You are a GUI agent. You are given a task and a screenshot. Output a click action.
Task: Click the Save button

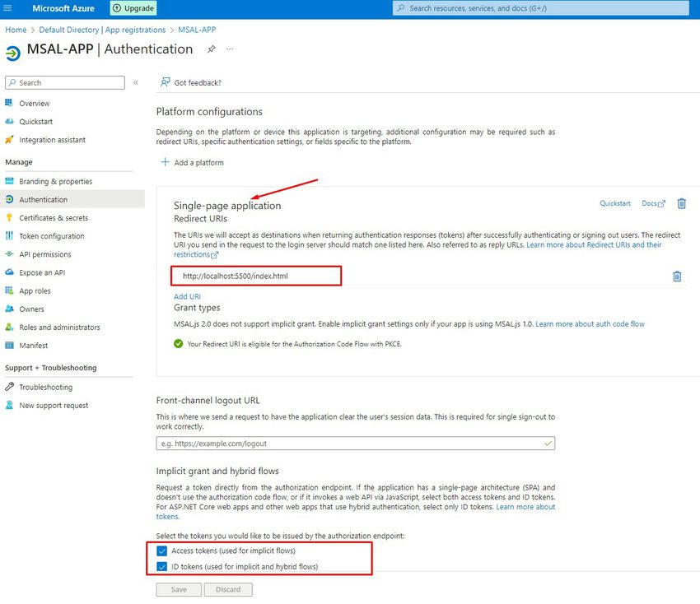(179, 589)
